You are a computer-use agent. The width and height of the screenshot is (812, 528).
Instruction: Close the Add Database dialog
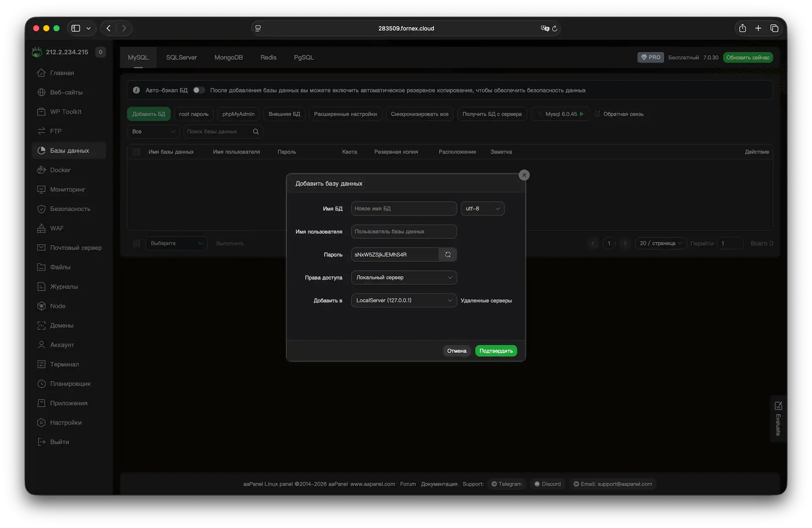click(x=524, y=175)
